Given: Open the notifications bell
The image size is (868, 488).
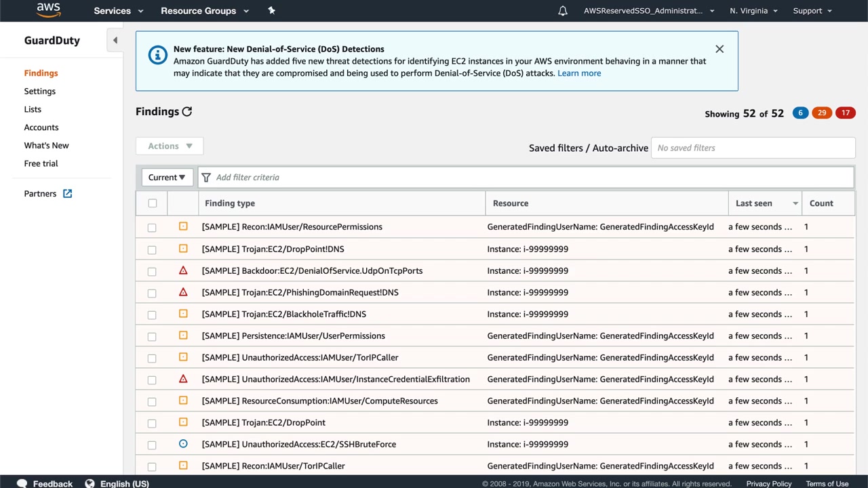Looking at the screenshot, I should [562, 11].
